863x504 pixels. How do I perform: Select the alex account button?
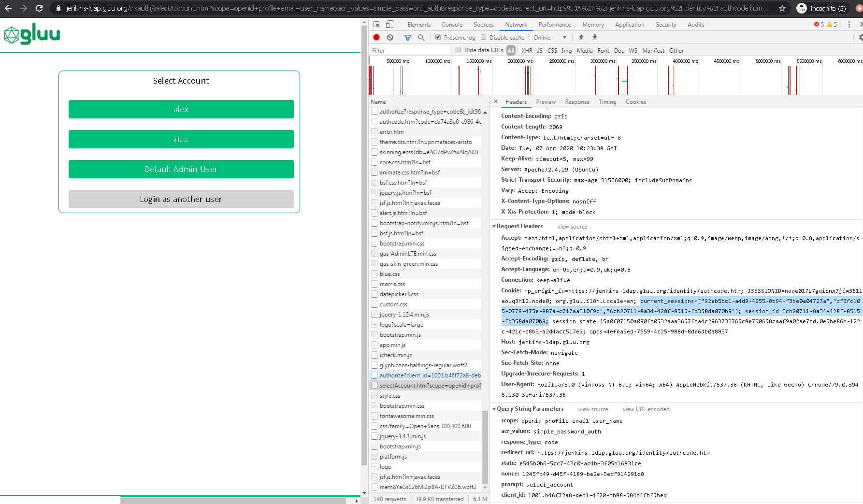point(181,109)
